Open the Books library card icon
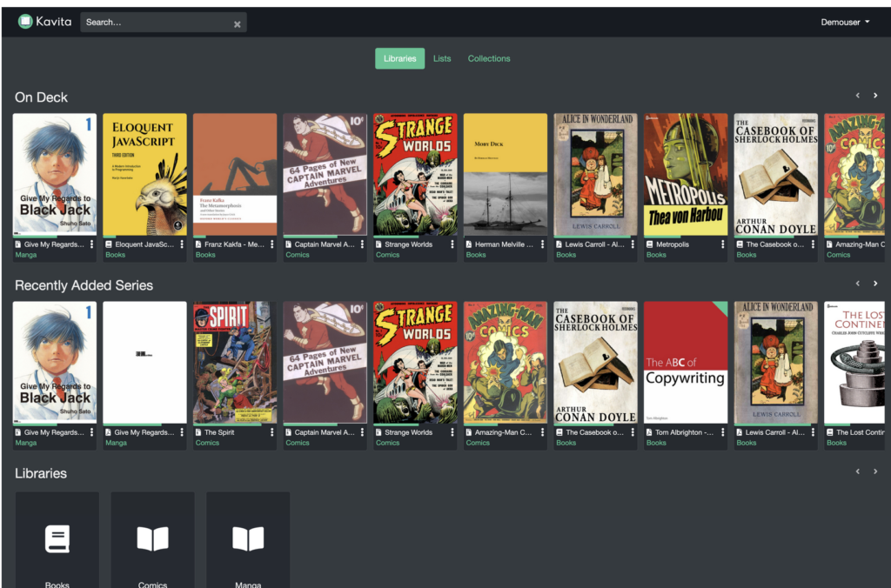 57,538
